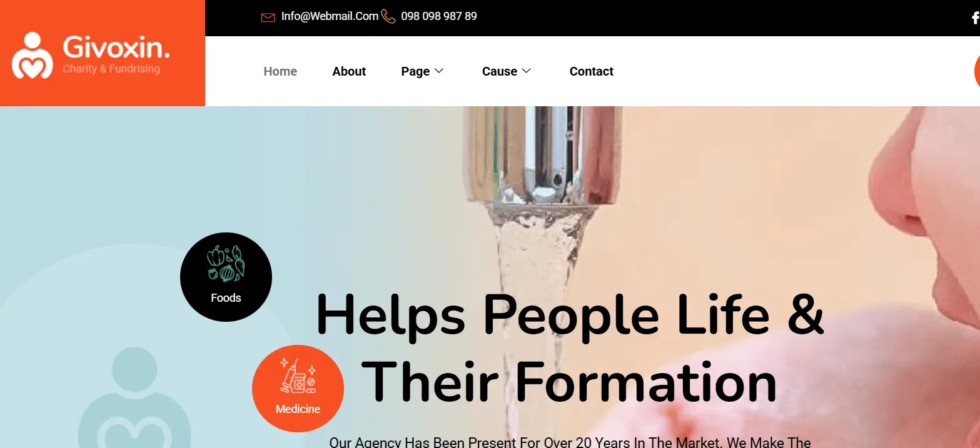Click the vegetables icon in Foods circle
Viewport: 980px width, 448px height.
pos(226,263)
